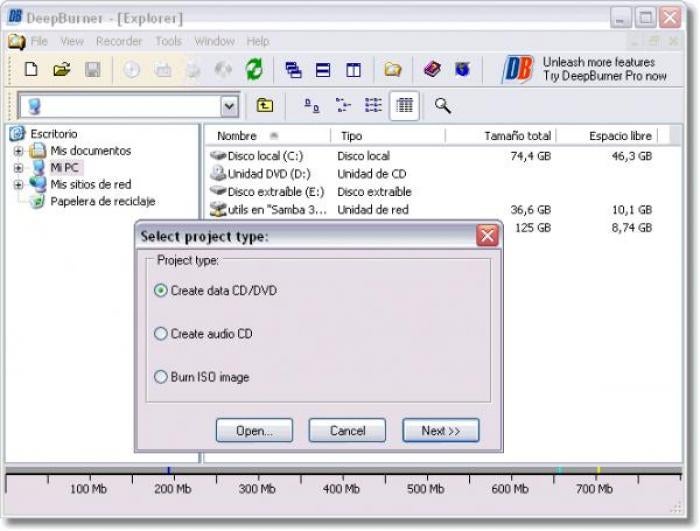The image size is (700, 531).
Task: Open the File menu
Action: coord(39,41)
